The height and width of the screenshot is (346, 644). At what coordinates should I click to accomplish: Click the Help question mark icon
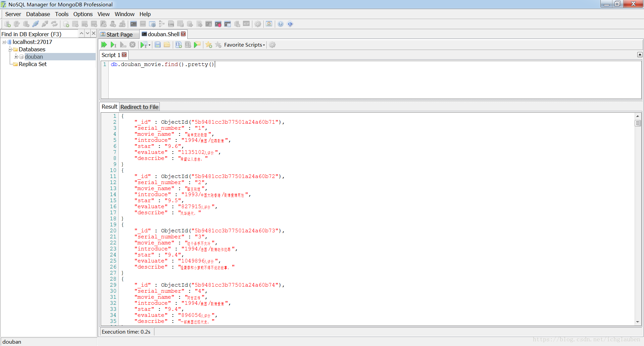[281, 24]
